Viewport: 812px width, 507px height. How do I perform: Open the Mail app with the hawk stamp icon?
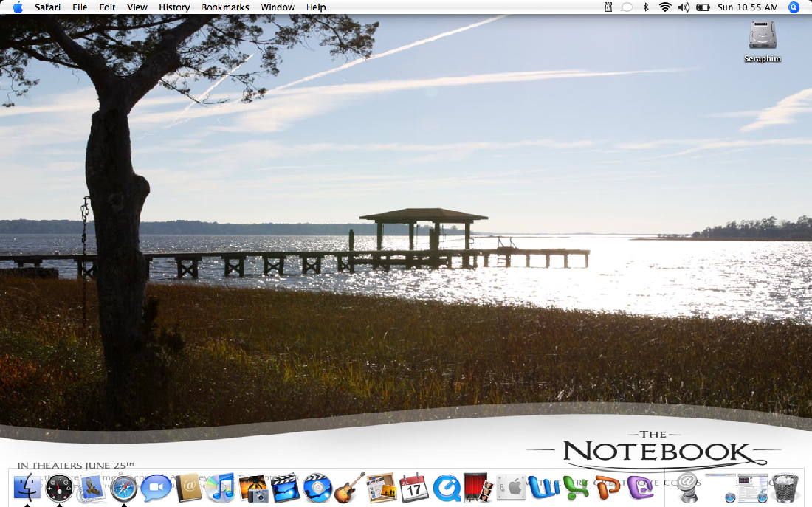pos(91,488)
